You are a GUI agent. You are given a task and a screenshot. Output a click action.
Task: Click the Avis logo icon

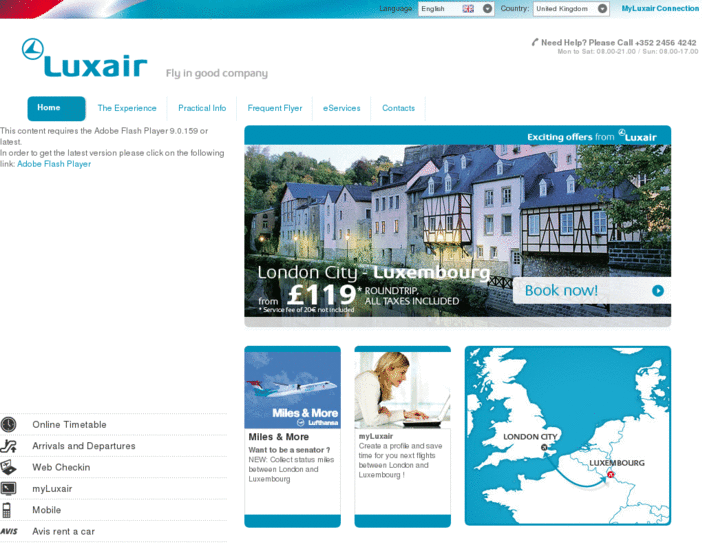(x=9, y=531)
